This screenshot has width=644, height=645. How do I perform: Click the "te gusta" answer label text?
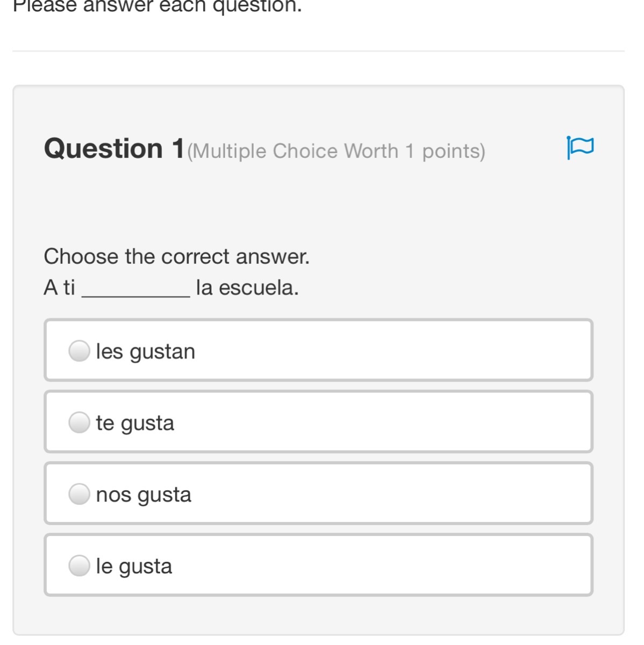[x=135, y=423]
